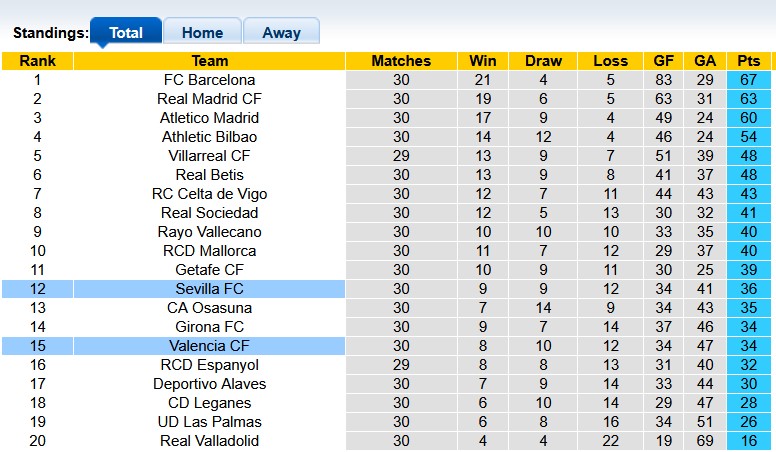Open the Real Valladolid team link
Image resolution: width=776 pixels, height=452 pixels.
click(x=210, y=441)
